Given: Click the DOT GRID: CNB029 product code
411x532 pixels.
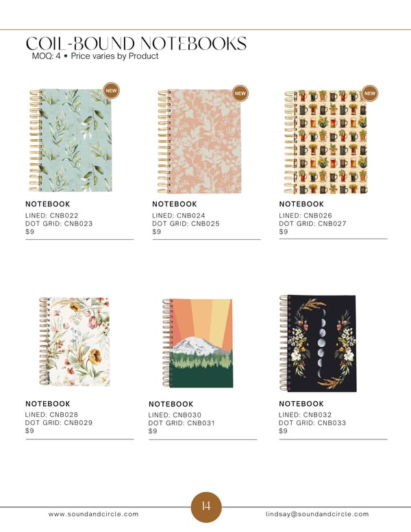Looking at the screenshot, I should coord(59,423).
